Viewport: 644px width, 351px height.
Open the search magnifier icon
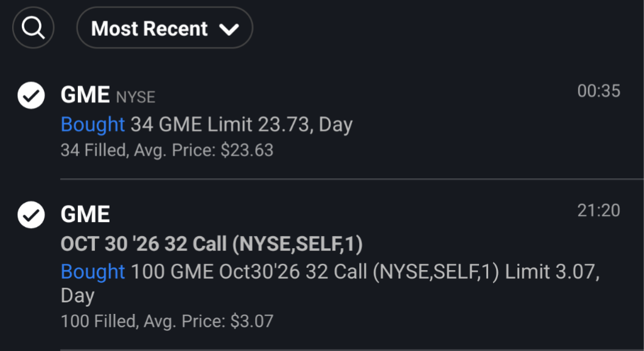pyautogui.click(x=33, y=27)
